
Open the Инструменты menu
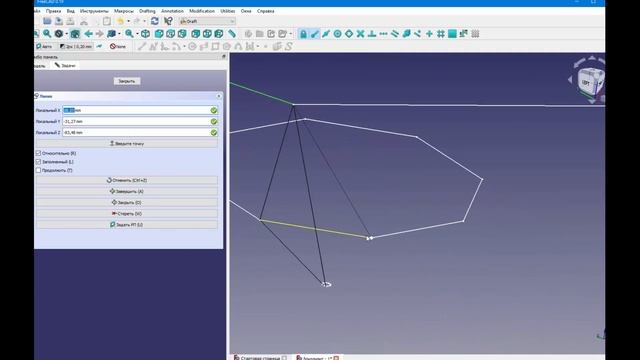(x=94, y=11)
